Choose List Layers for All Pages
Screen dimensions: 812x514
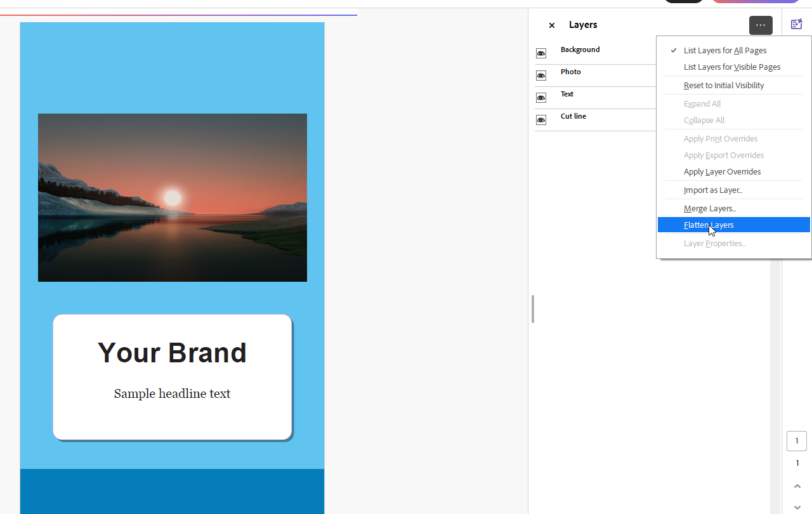click(734, 51)
